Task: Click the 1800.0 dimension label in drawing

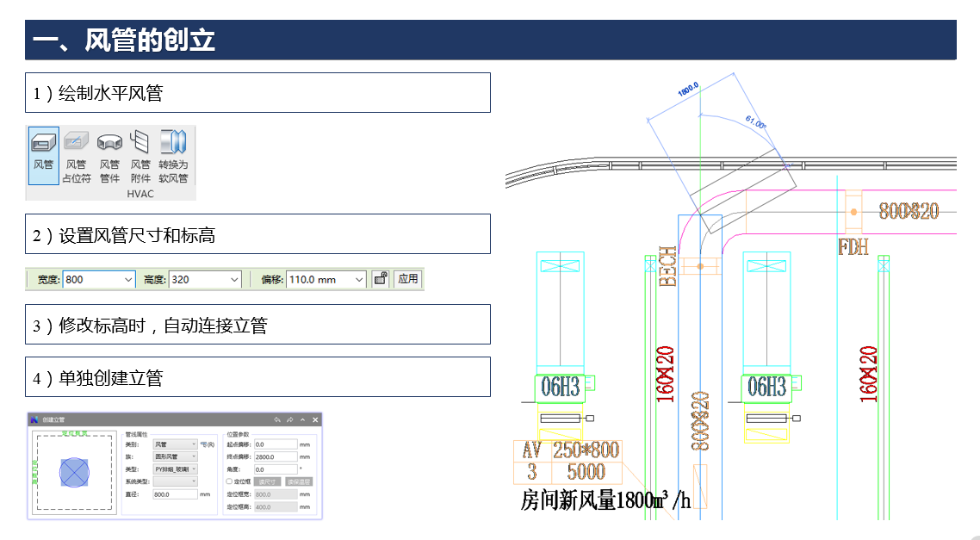Action: [x=688, y=90]
